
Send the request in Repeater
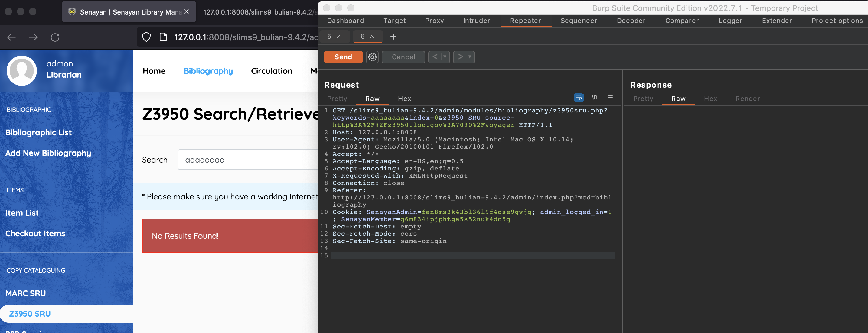point(343,57)
